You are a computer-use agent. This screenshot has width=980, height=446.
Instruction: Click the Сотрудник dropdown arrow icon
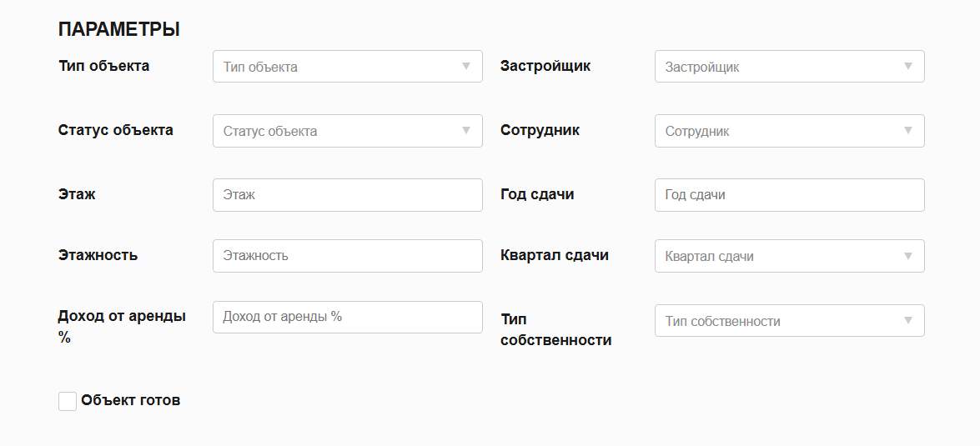(908, 131)
